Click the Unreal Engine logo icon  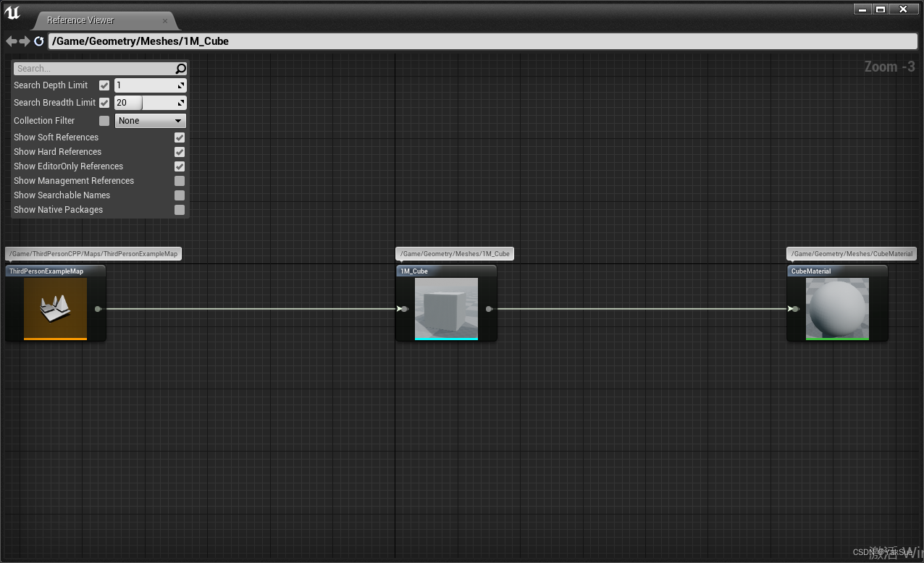click(13, 12)
